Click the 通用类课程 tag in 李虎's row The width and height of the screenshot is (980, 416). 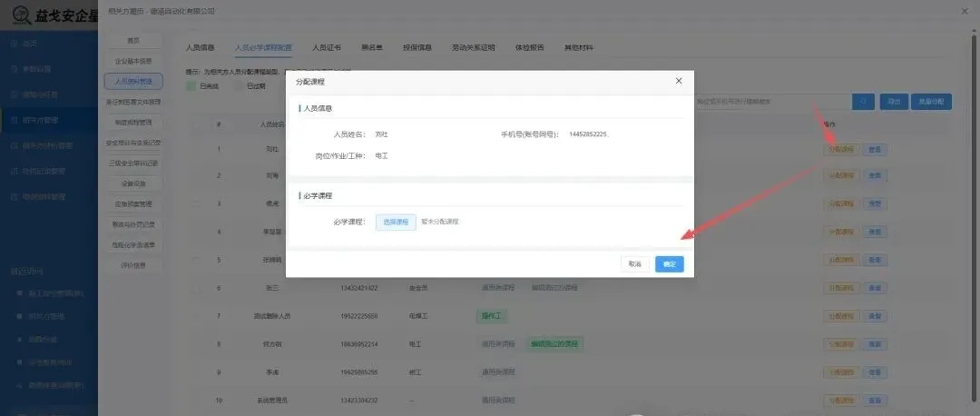point(498,372)
